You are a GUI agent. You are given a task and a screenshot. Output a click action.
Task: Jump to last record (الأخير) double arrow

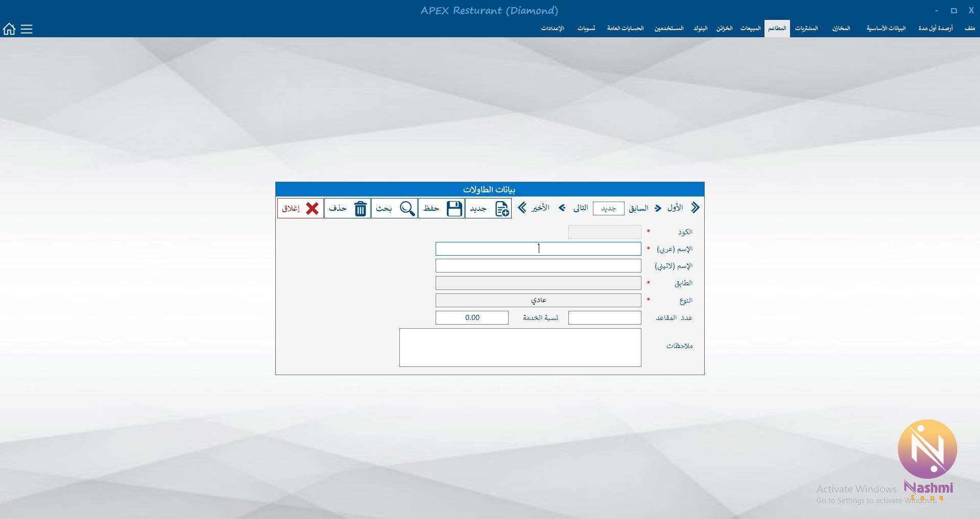click(522, 208)
